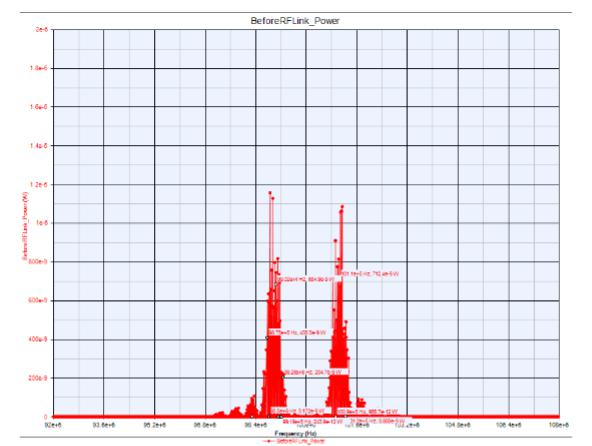Screen dimensions: 592x446
Task: Click the 95.2e+6 x-axis tick label
Action: click(154, 425)
